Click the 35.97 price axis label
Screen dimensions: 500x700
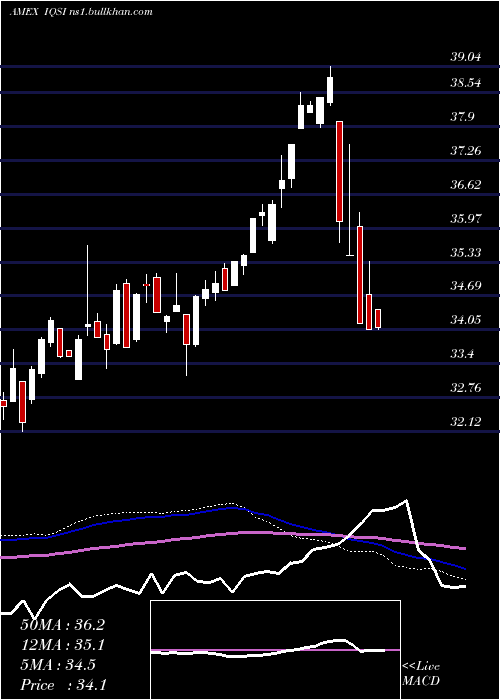coord(466,219)
